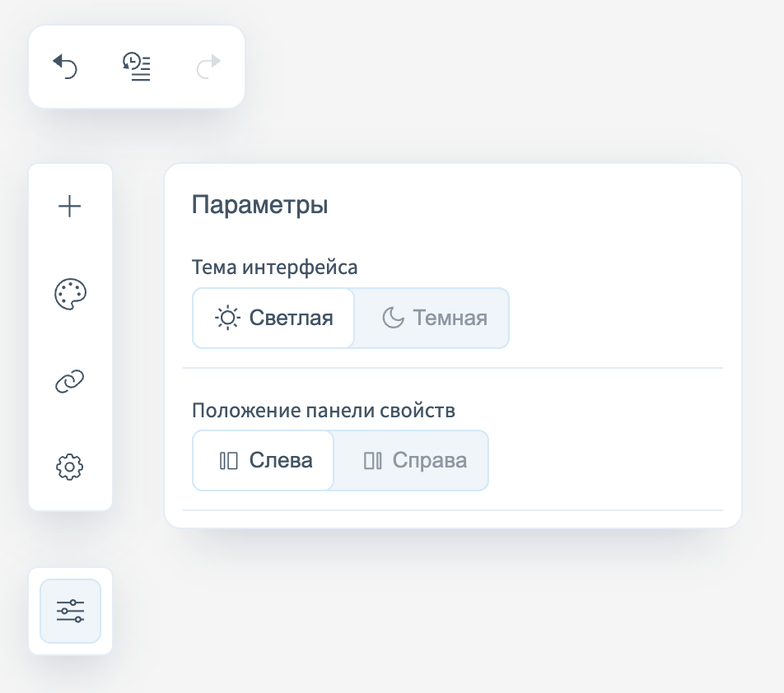Open the color palette icon
The width and height of the screenshot is (784, 693).
tap(70, 294)
